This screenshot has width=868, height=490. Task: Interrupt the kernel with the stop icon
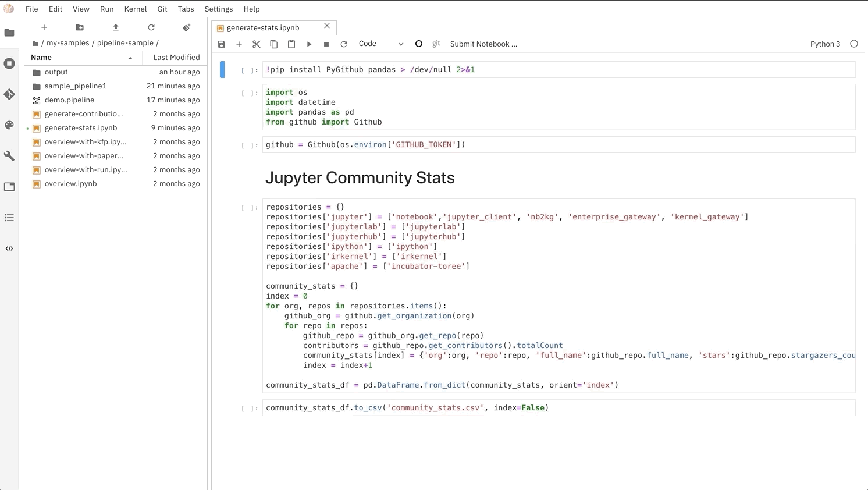click(x=326, y=44)
